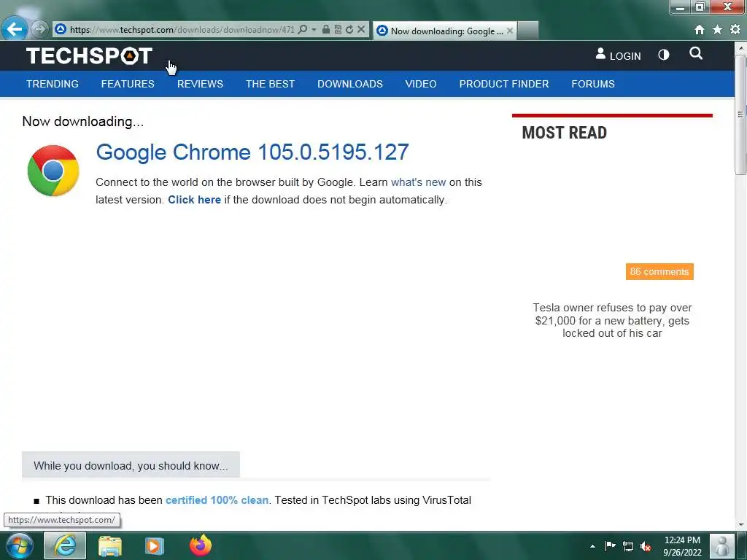Open a new blank tab

point(528,31)
